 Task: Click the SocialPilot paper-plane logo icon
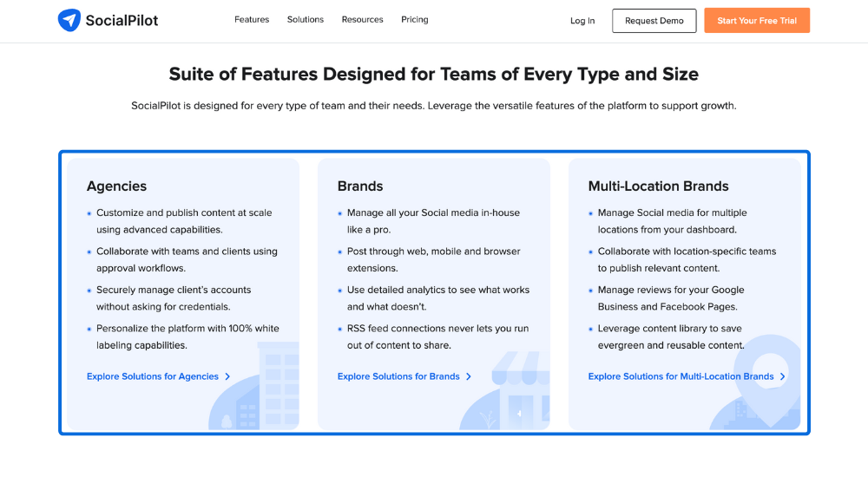coord(69,21)
